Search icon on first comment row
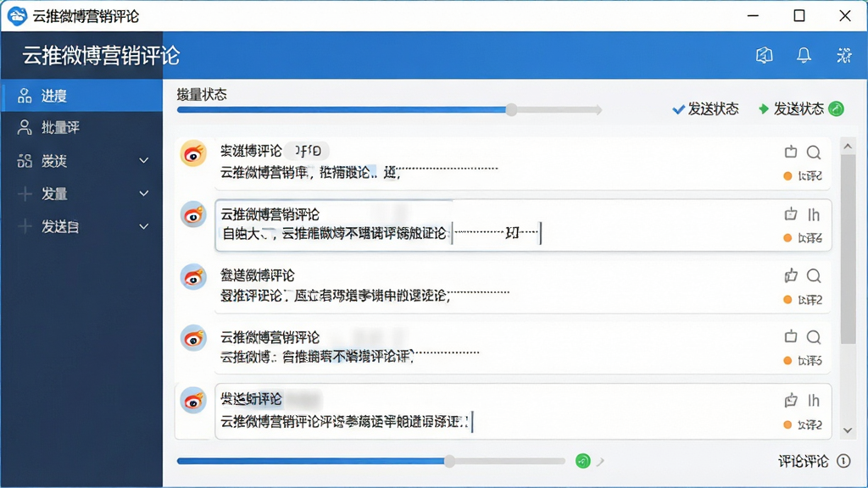The width and height of the screenshot is (868, 488). coord(813,152)
